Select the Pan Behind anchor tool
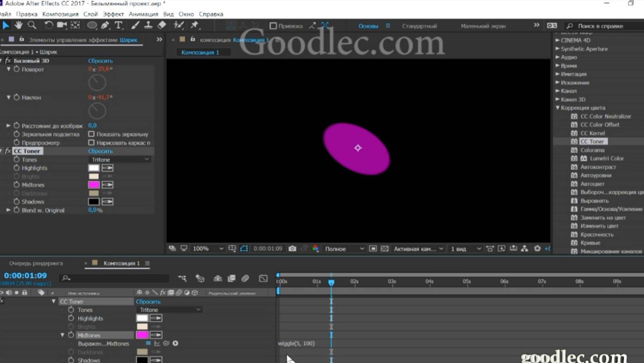 75,25
